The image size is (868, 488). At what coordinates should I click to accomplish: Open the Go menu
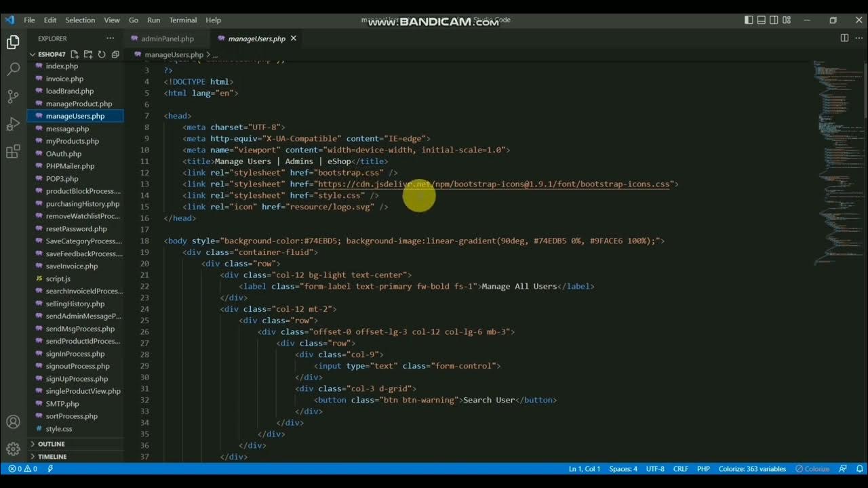pyautogui.click(x=134, y=20)
